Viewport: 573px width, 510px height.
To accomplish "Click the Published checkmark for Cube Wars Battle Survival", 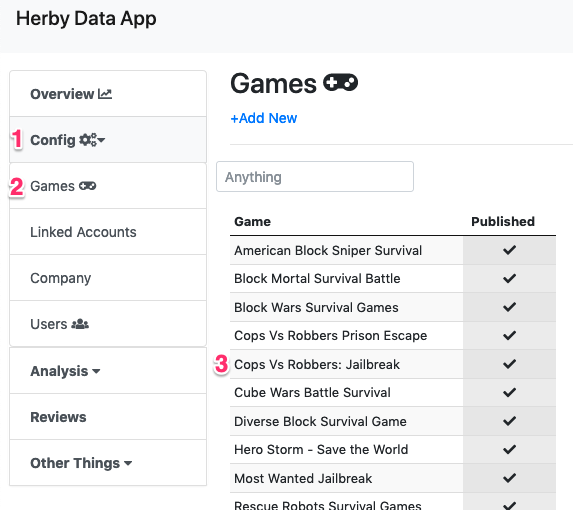I will pyautogui.click(x=509, y=392).
